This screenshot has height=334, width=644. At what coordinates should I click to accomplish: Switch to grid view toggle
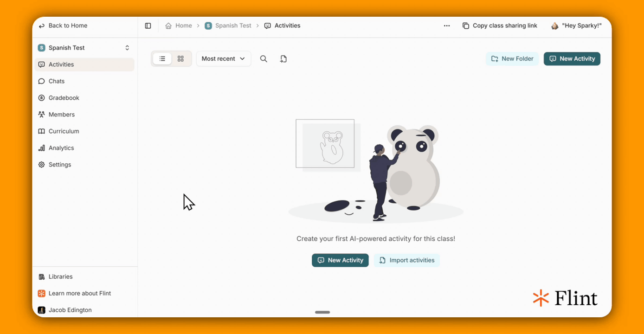click(x=180, y=59)
